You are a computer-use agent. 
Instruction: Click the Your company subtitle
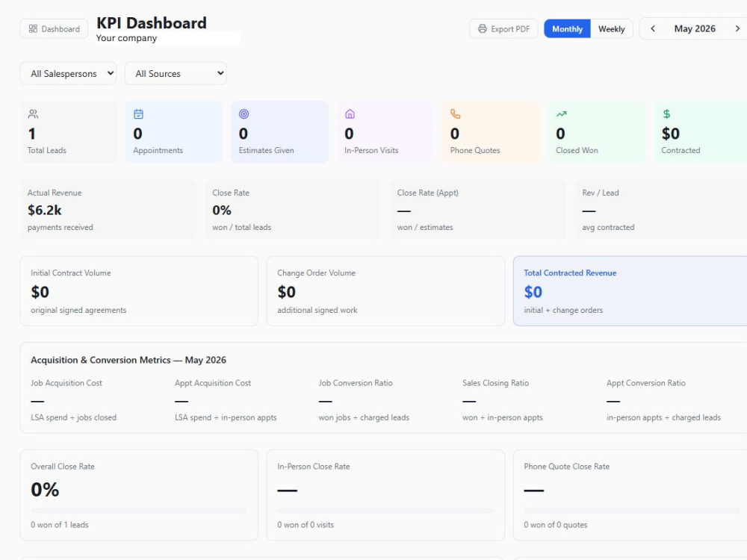(126, 38)
